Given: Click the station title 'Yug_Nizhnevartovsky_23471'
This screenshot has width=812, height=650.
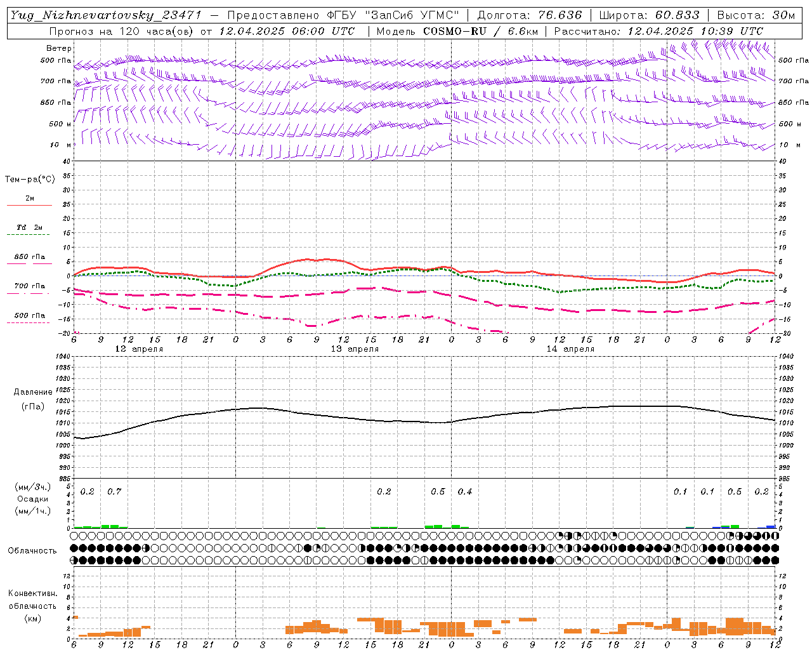Looking at the screenshot, I should [x=106, y=15].
